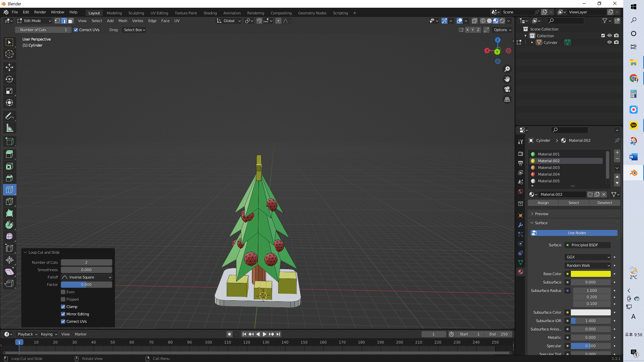Click the Deselect material button

[x=604, y=203]
